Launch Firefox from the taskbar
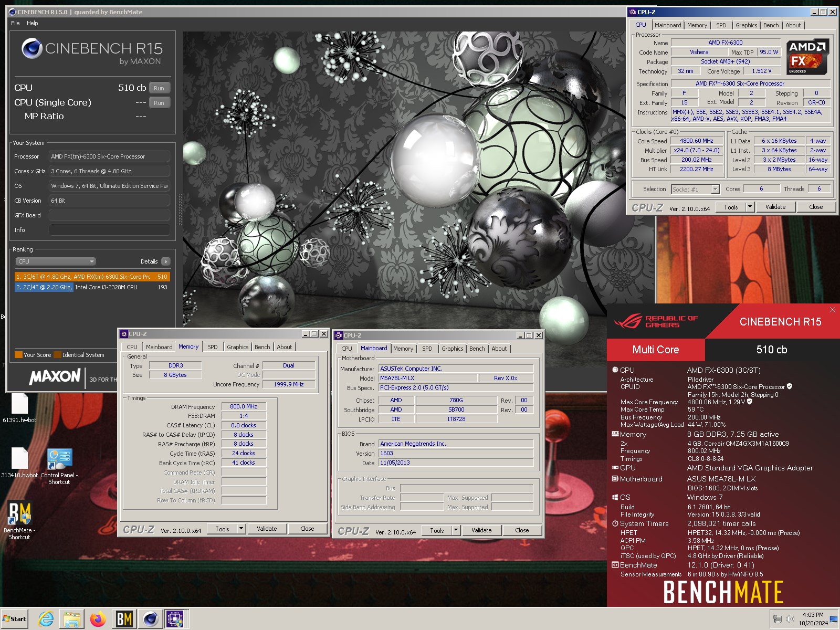The width and height of the screenshot is (840, 630). pos(98,619)
